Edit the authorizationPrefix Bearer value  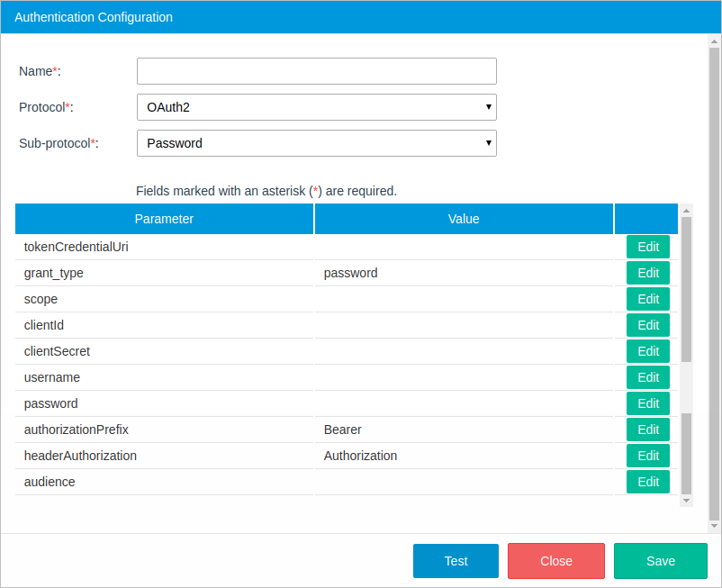[x=647, y=430]
